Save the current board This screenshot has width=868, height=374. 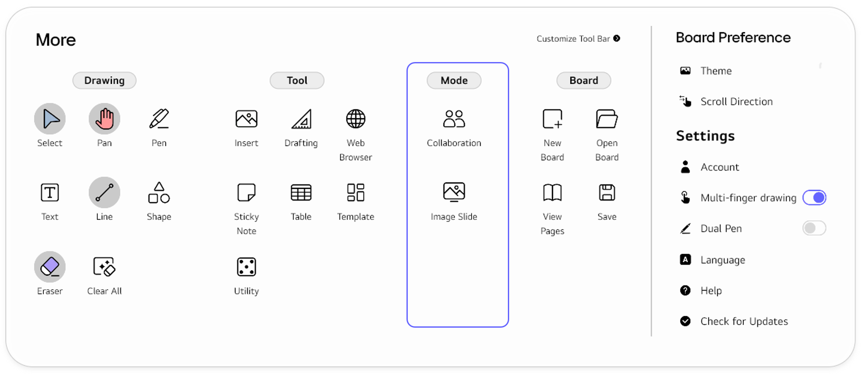[607, 193]
